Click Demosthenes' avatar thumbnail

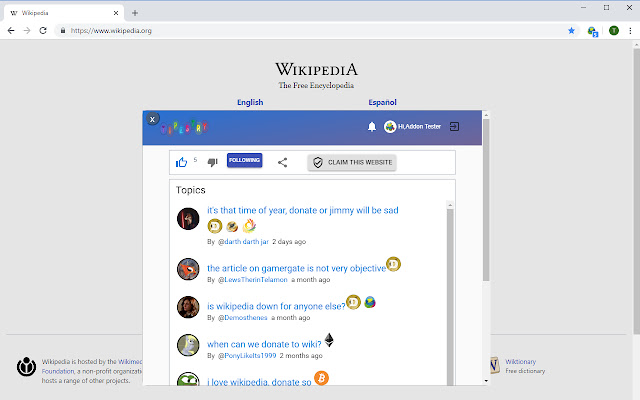(x=188, y=307)
